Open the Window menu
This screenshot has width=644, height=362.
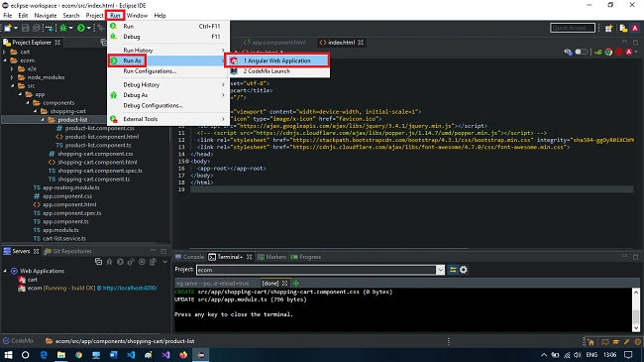(x=137, y=15)
